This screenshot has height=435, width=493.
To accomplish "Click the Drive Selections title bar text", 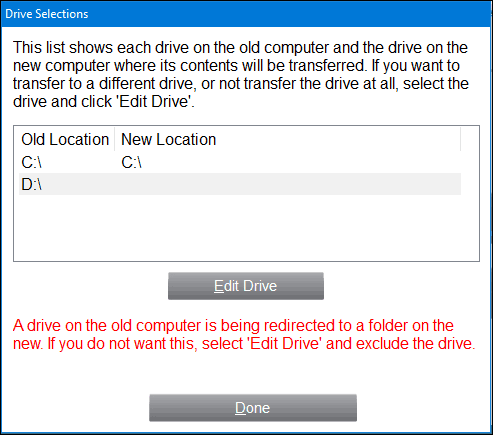I will pyautogui.click(x=47, y=14).
